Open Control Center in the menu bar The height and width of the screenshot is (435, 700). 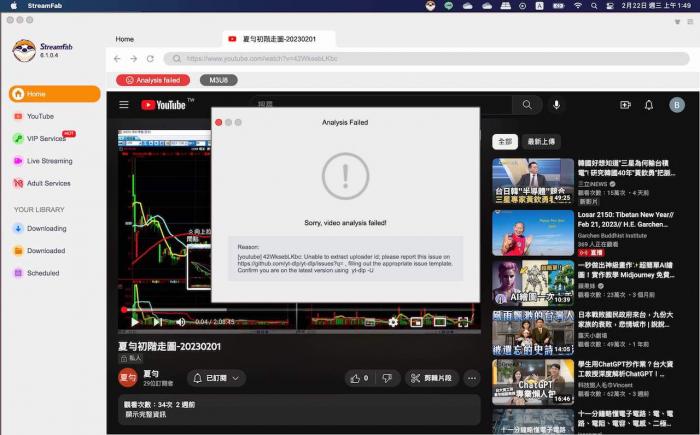click(609, 6)
